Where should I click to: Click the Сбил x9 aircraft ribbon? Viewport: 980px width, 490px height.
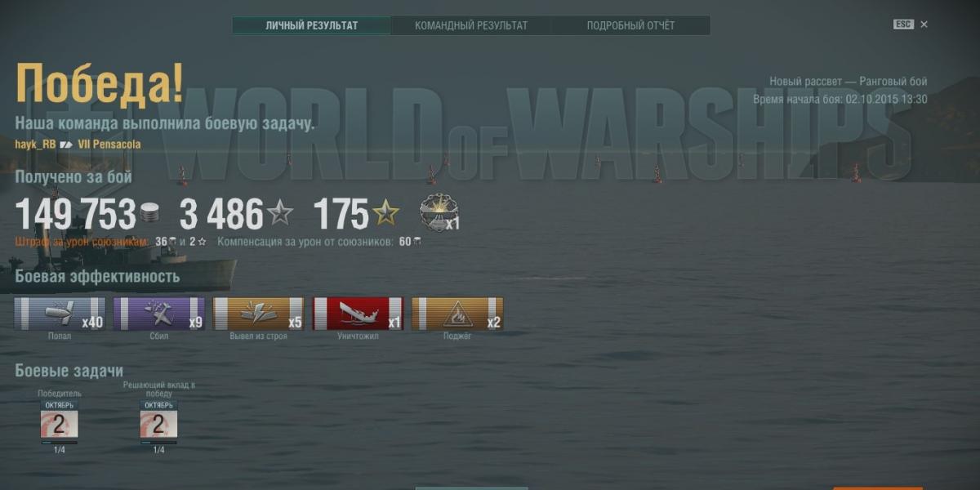click(x=158, y=314)
